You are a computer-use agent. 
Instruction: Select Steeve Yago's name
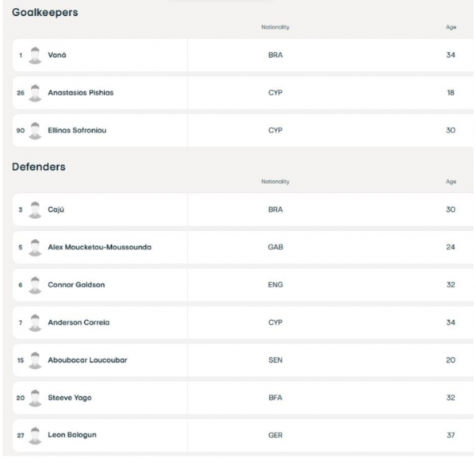coord(70,398)
